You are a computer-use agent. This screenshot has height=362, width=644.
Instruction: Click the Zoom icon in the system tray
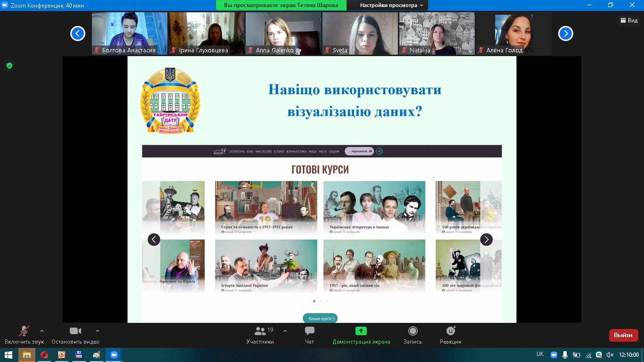[554, 355]
